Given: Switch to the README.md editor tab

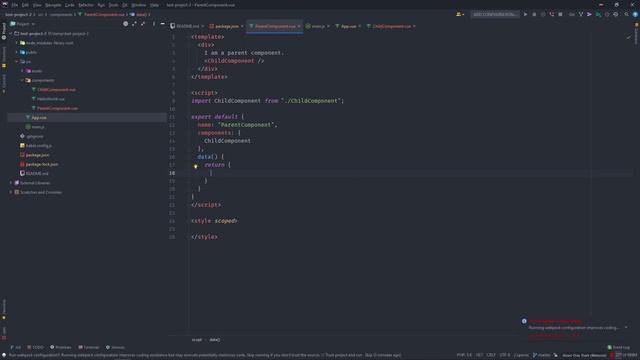Looking at the screenshot, I should click(x=187, y=26).
